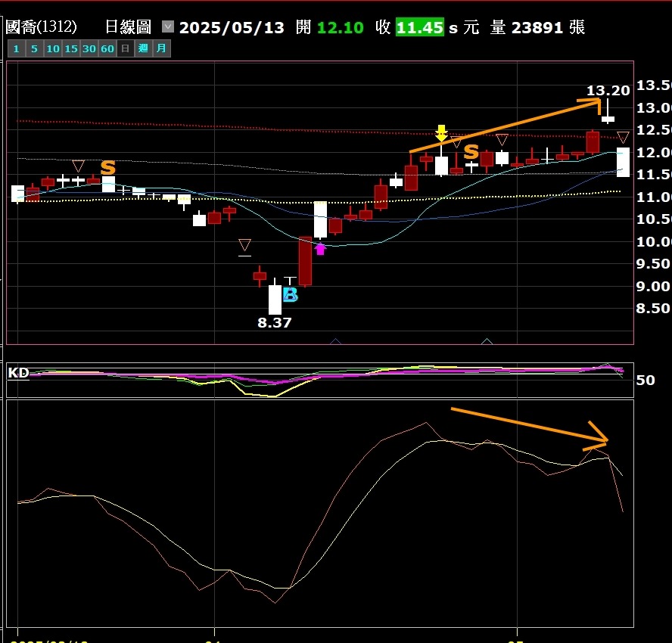The height and width of the screenshot is (643, 672).
Task: Click the triangle marker above 9.50 candle
Action: [244, 245]
